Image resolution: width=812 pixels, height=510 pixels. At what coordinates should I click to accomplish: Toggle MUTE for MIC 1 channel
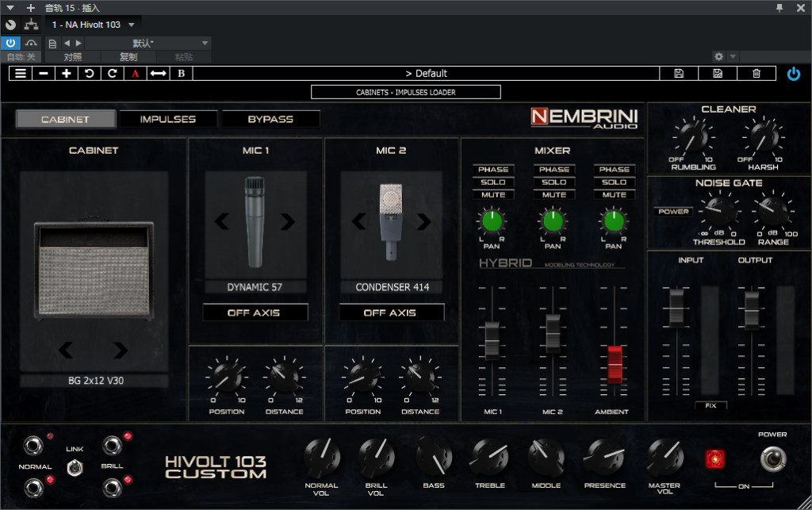(x=493, y=194)
